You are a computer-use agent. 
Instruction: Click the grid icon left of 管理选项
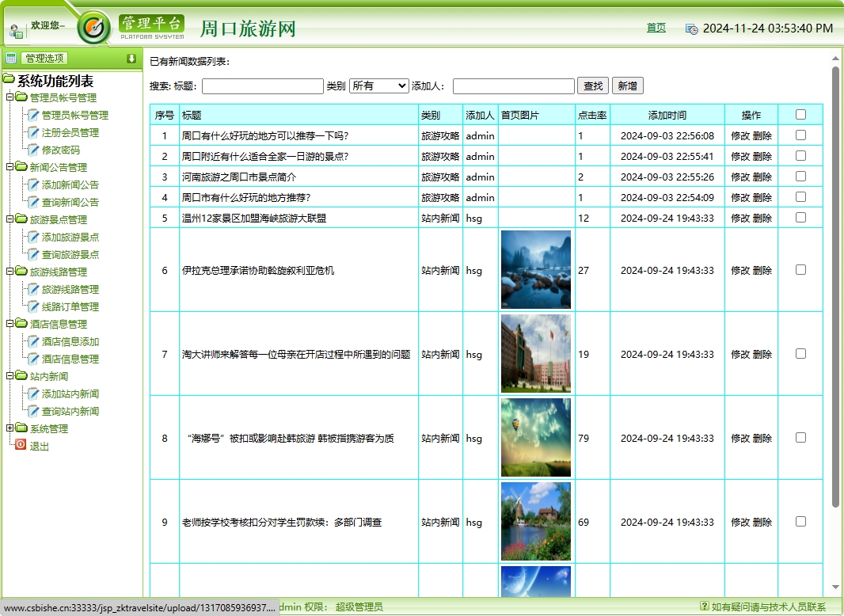click(x=10, y=57)
